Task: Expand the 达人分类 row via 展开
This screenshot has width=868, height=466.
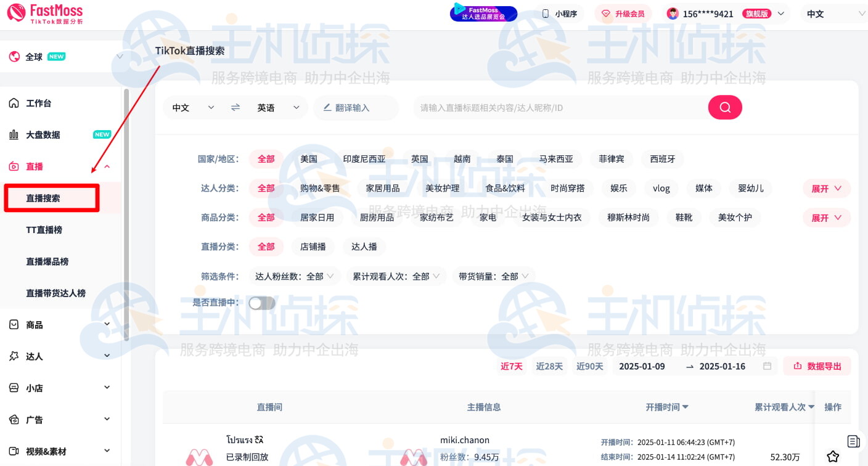Action: tap(826, 188)
